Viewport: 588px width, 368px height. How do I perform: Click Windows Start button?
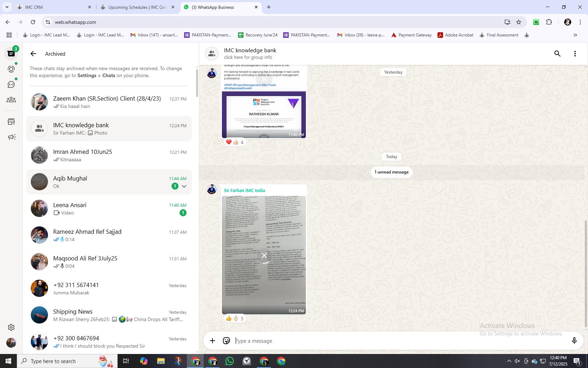(8, 361)
